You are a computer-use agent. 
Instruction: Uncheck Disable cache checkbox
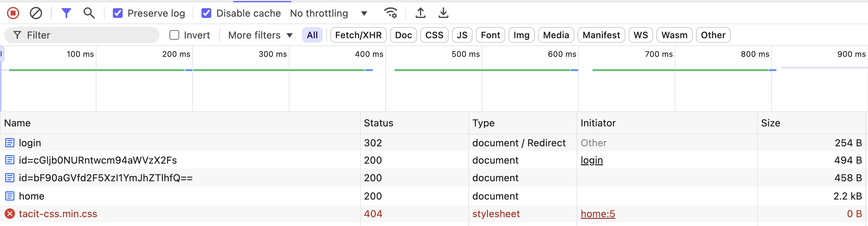[206, 13]
